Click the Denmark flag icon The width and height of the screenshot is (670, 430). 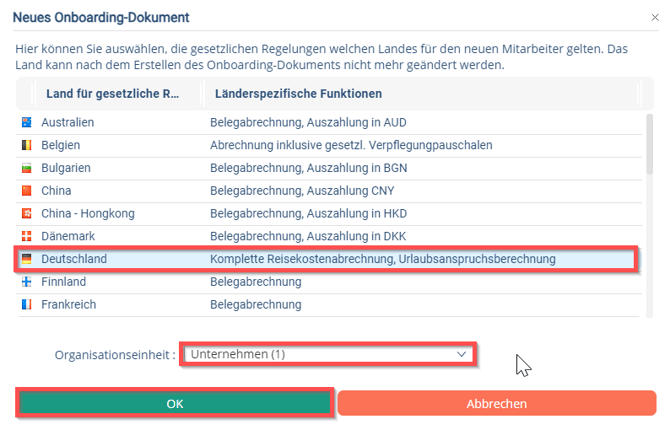click(26, 236)
